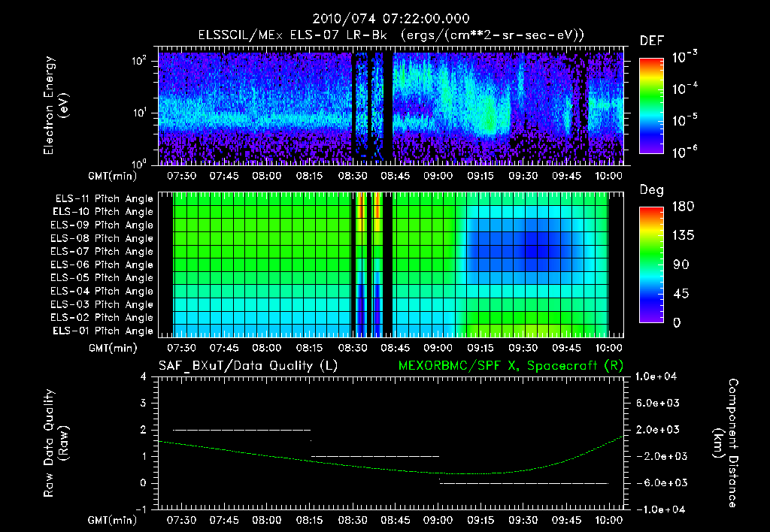Select the ELS-11 Pitch Angle row label

[104, 199]
